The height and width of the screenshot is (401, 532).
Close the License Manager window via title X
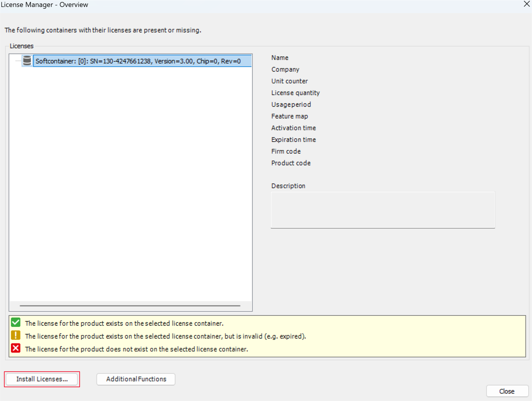(526, 4)
